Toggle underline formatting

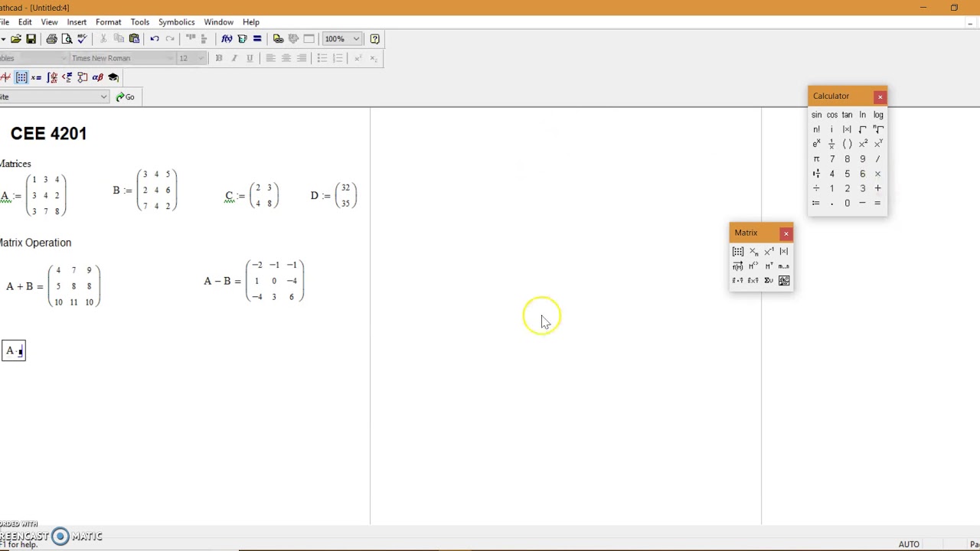pos(250,58)
